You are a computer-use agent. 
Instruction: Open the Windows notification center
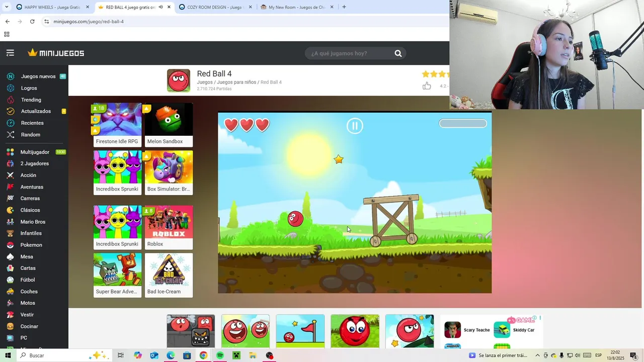[633, 355]
